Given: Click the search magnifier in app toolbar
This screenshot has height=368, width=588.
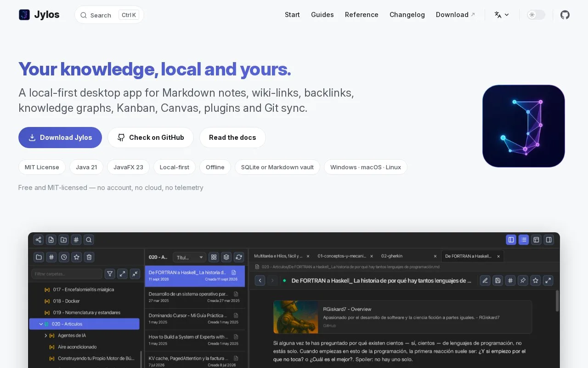Looking at the screenshot, I should tap(89, 240).
